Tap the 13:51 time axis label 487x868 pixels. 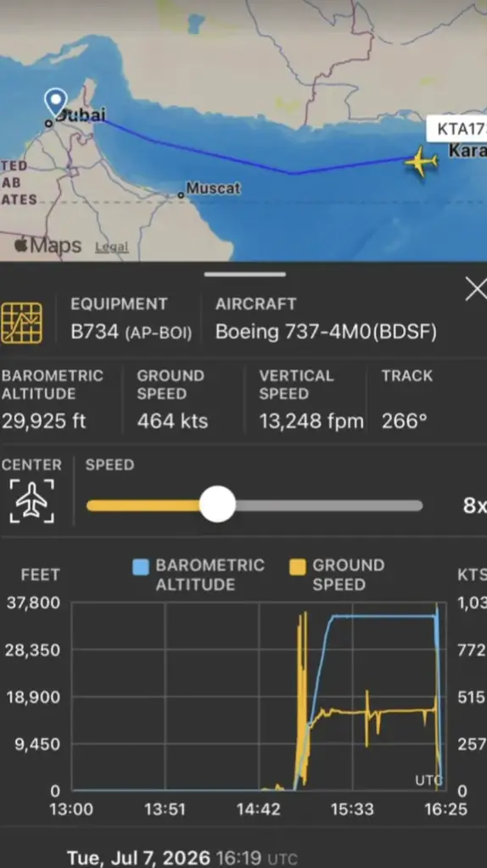coord(165,810)
